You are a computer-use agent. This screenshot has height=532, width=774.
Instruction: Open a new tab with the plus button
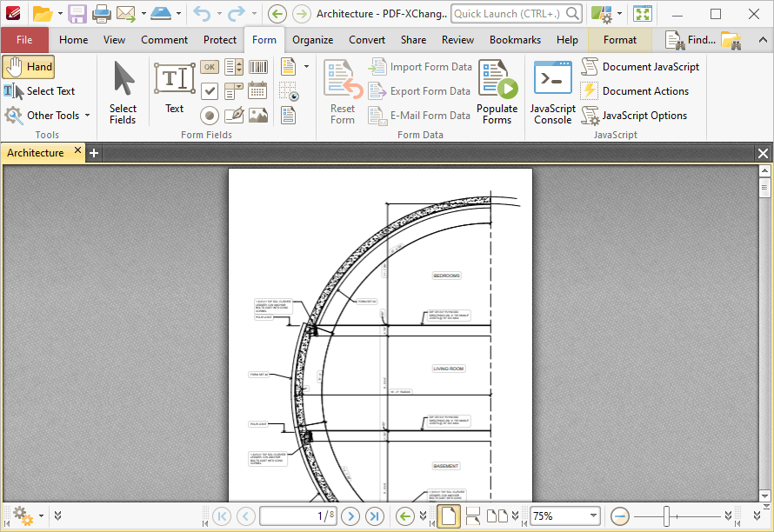93,154
